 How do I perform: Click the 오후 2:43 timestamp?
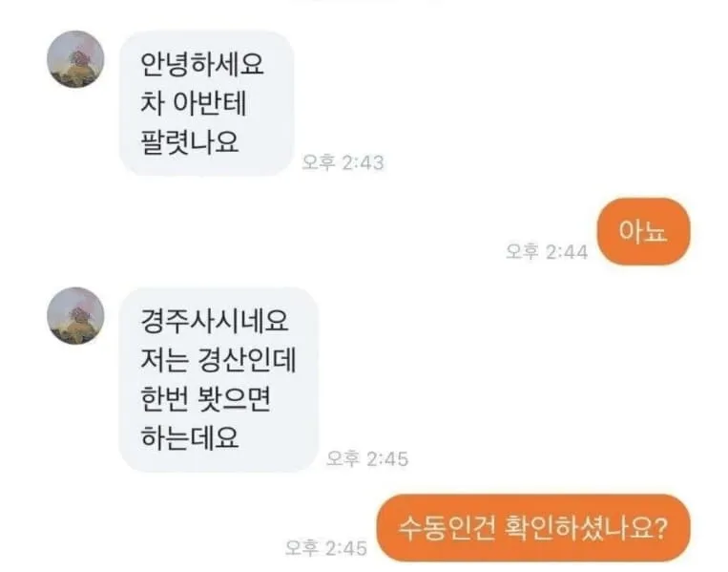coord(343,162)
